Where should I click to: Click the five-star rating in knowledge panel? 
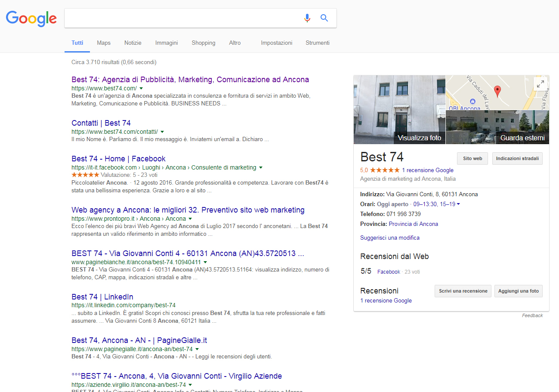click(x=384, y=170)
